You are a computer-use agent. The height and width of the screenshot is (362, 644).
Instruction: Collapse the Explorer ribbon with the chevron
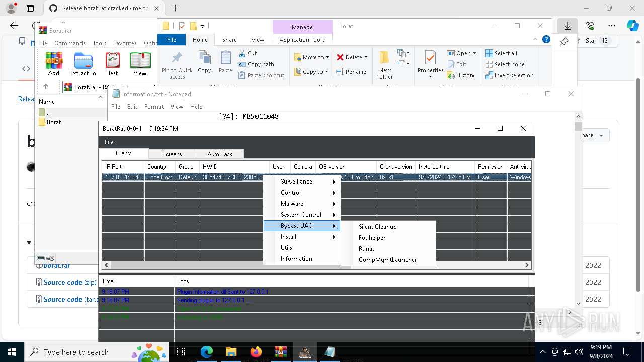tap(536, 40)
